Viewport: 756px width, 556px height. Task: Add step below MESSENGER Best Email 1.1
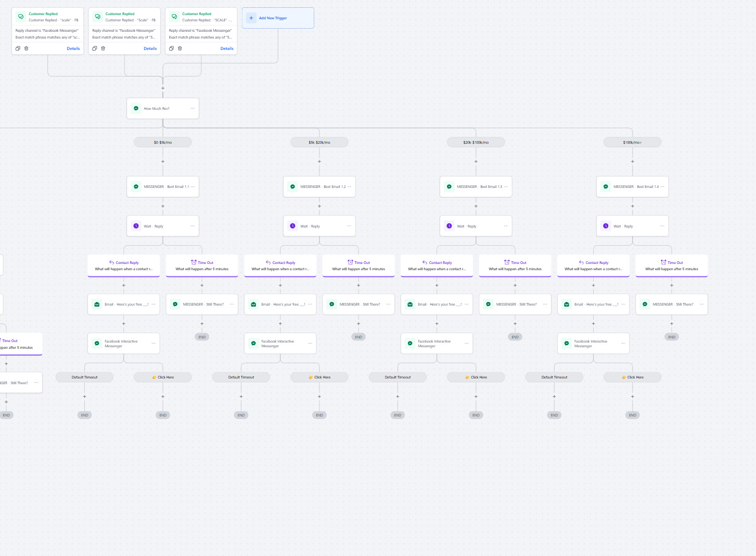(x=163, y=206)
